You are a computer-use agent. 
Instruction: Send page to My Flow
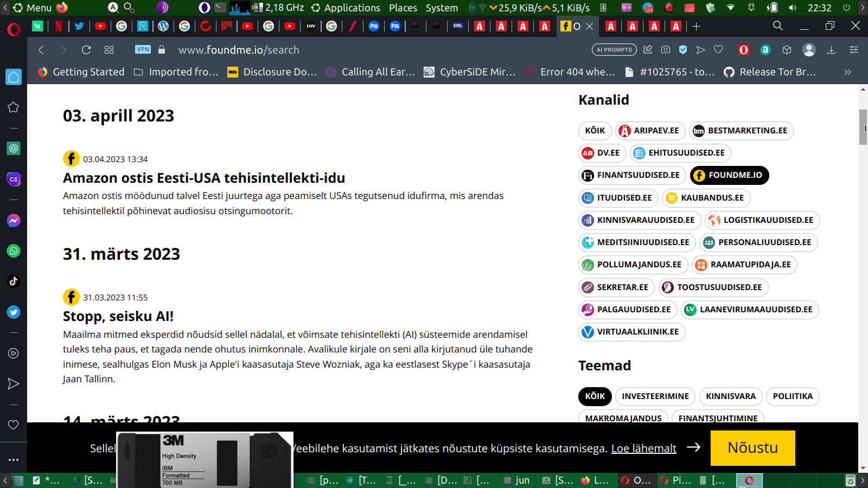pyautogui.click(x=701, y=50)
